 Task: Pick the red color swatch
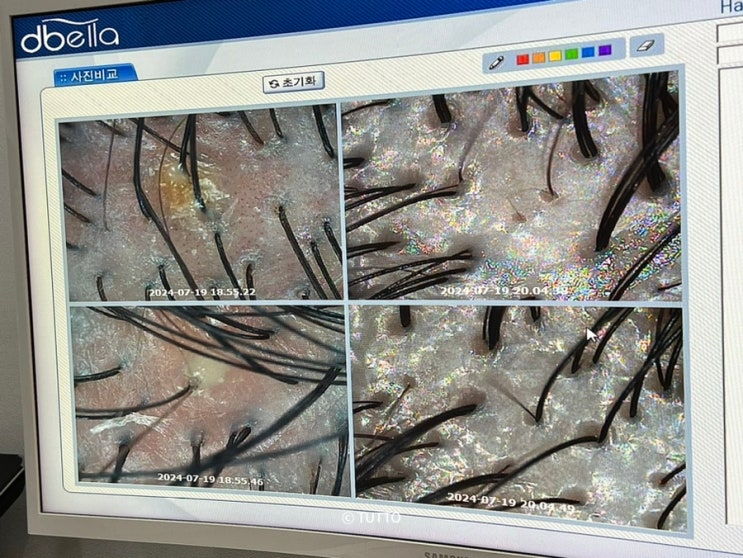coord(522,59)
